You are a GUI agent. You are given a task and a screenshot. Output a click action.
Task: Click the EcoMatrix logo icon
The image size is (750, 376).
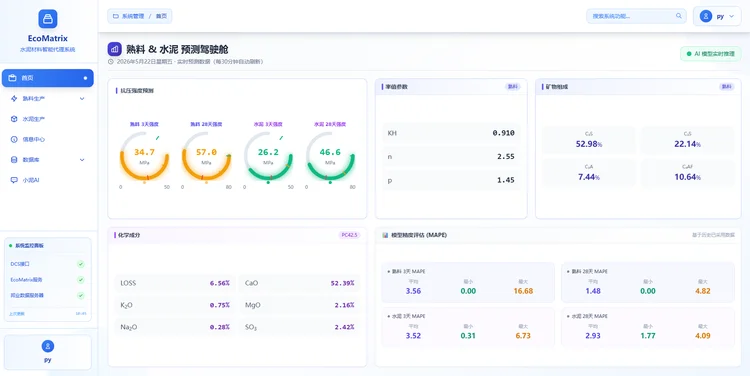tap(48, 19)
